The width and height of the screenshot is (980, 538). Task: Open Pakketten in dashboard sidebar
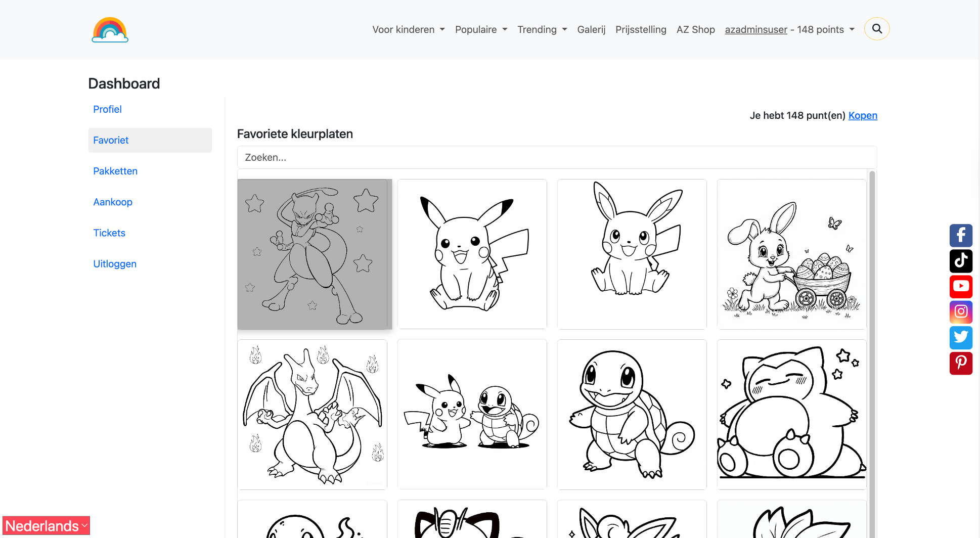[115, 171]
